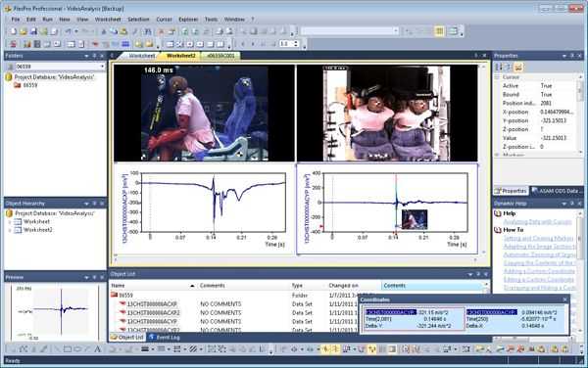The image size is (588, 368).
Task: Open the Folders panel options arrow
Action: (x=86, y=56)
